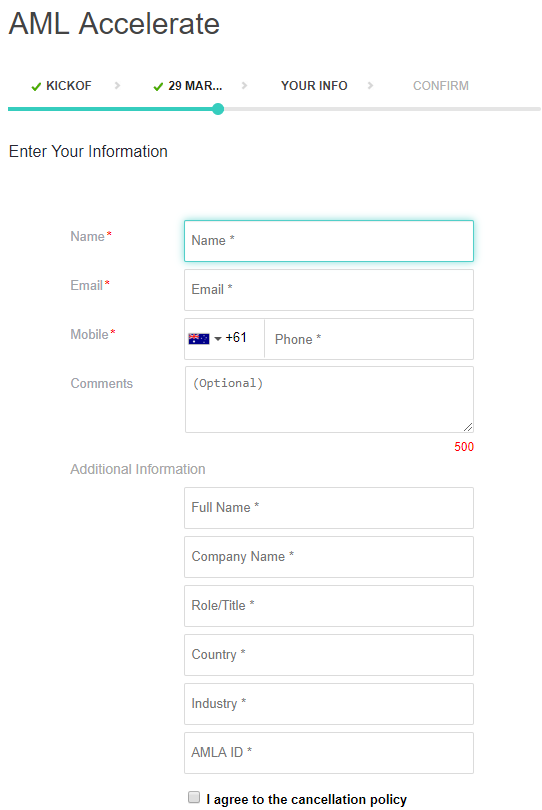Select the YOUR INFO step tab
The height and width of the screenshot is (810, 542).
coord(314,86)
